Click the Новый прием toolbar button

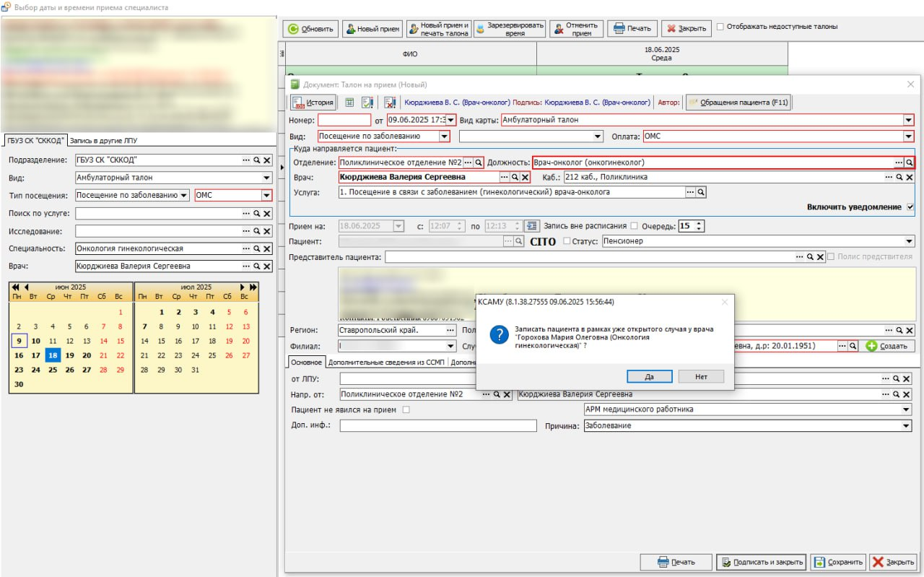pyautogui.click(x=372, y=29)
